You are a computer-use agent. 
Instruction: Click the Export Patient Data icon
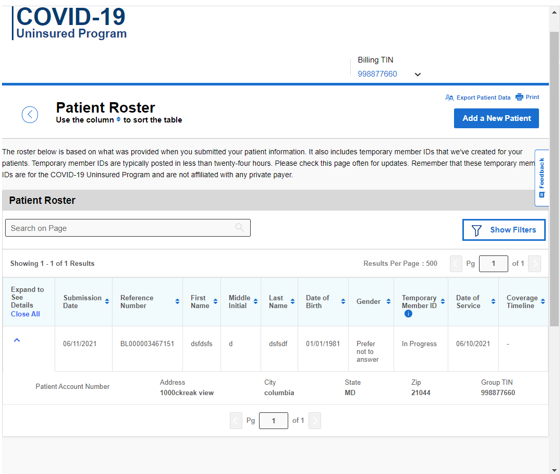point(449,98)
